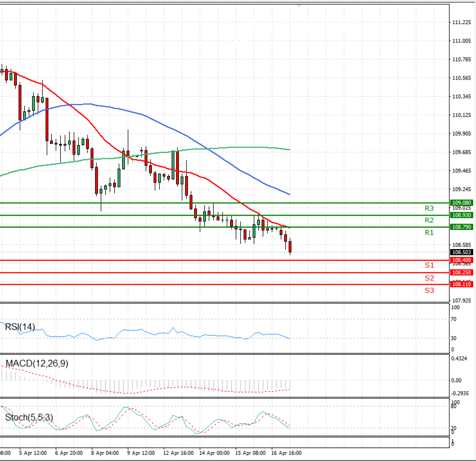Click the R2 resistance level label
The image size is (476, 461).
pos(429,220)
